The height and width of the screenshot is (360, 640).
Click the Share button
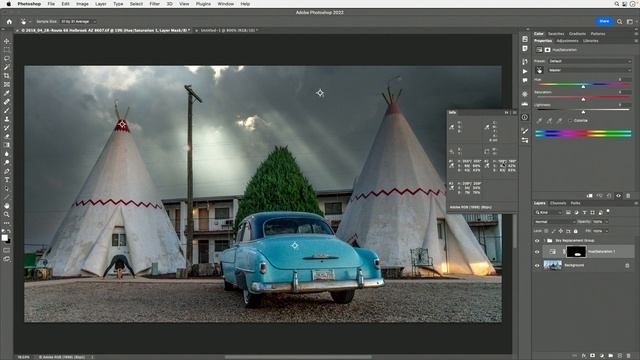(x=604, y=21)
